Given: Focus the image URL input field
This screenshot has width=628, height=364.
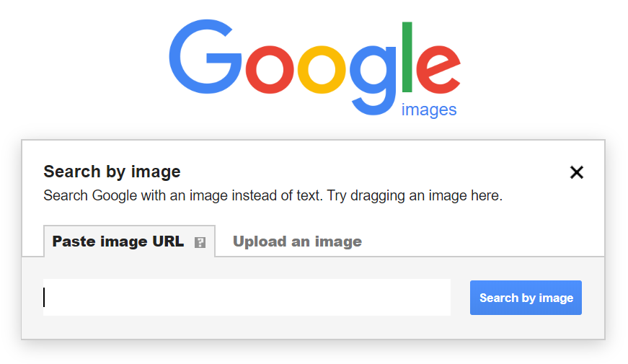Looking at the screenshot, I should tap(247, 297).
